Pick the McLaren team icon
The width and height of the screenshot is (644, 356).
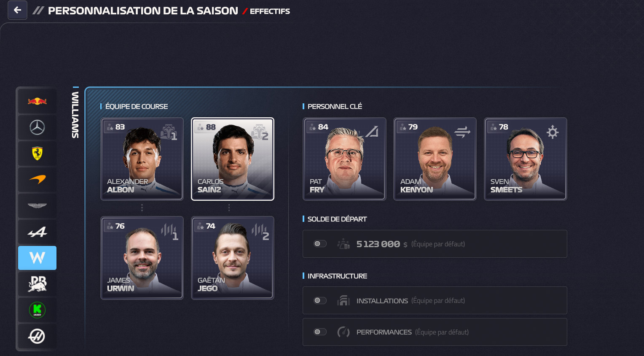(37, 180)
